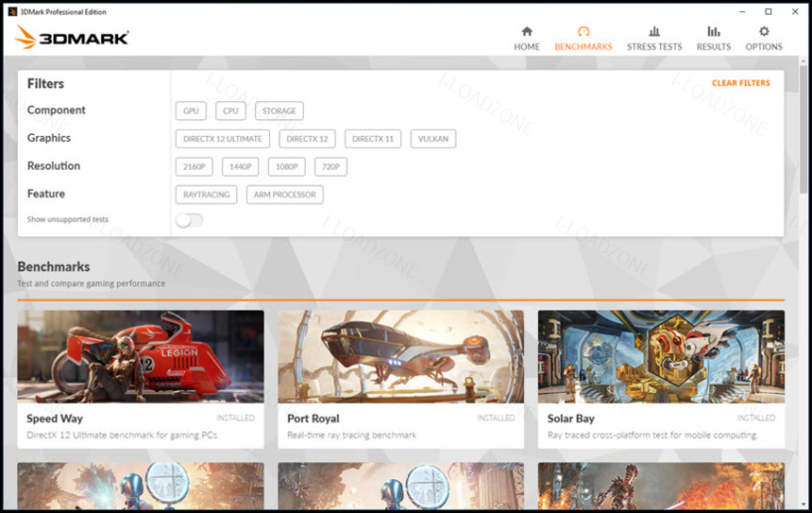Screen dimensions: 812x513
Task: Close the 3DMark window
Action: click(x=795, y=11)
